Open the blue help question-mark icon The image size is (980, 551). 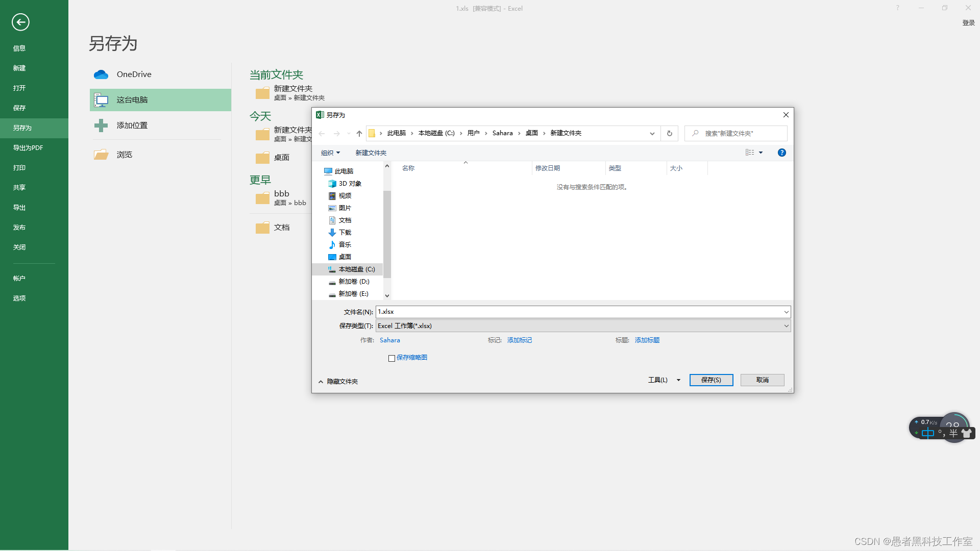click(x=781, y=153)
